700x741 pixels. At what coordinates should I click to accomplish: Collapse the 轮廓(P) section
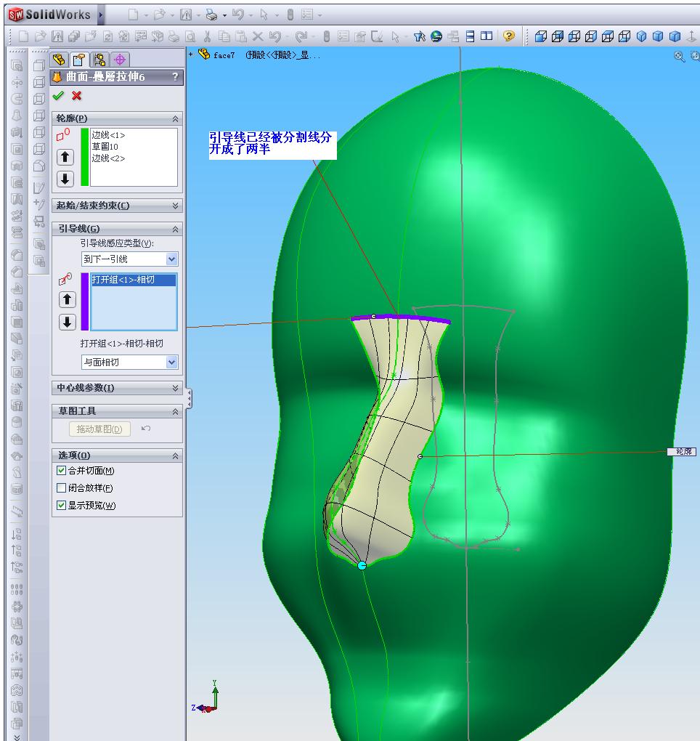[175, 118]
